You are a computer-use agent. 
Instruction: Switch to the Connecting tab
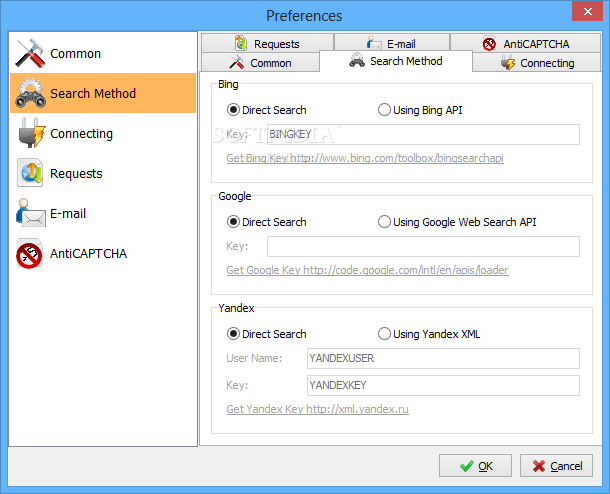[x=537, y=63]
